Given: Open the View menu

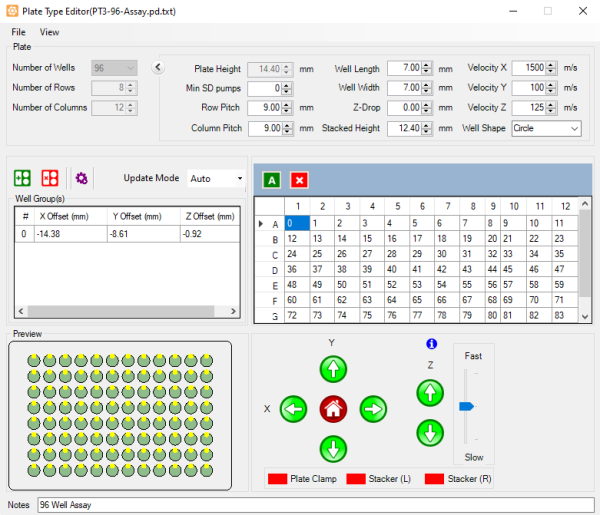Looking at the screenshot, I should click(49, 32).
